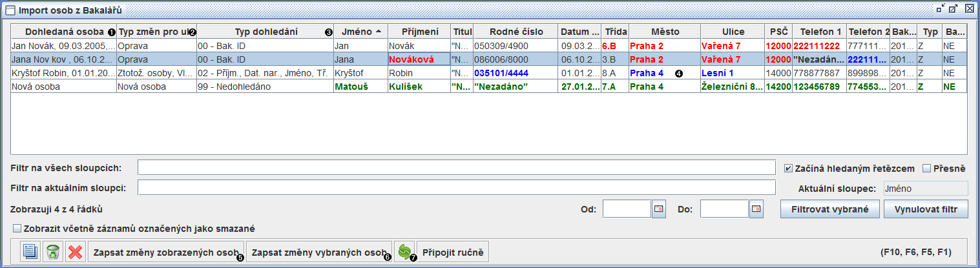Viewport: 980px width, 268px height.
Task: Click the window icon in the title bar
Action: (x=10, y=10)
